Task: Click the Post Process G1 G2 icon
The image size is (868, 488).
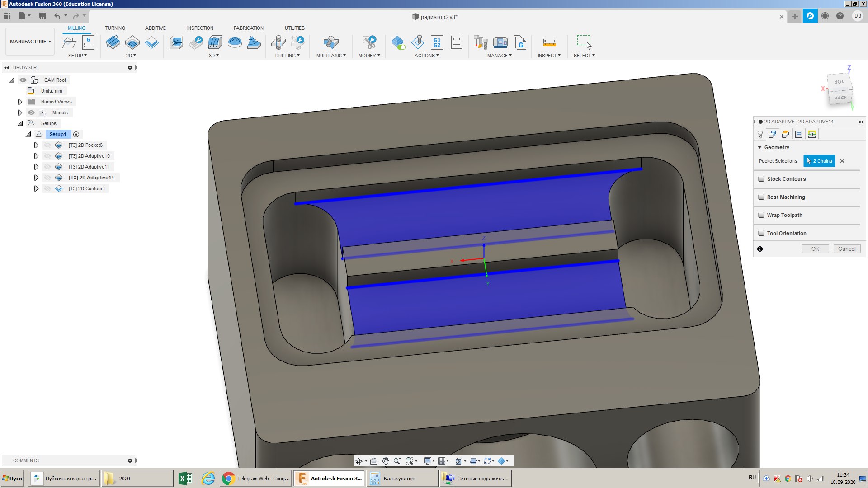Action: pyautogui.click(x=437, y=42)
